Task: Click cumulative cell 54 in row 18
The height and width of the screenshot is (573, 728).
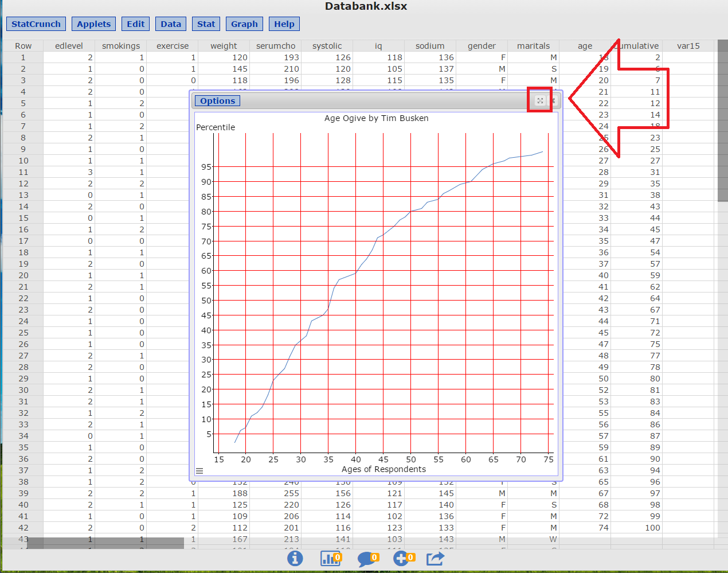Action: pos(637,252)
